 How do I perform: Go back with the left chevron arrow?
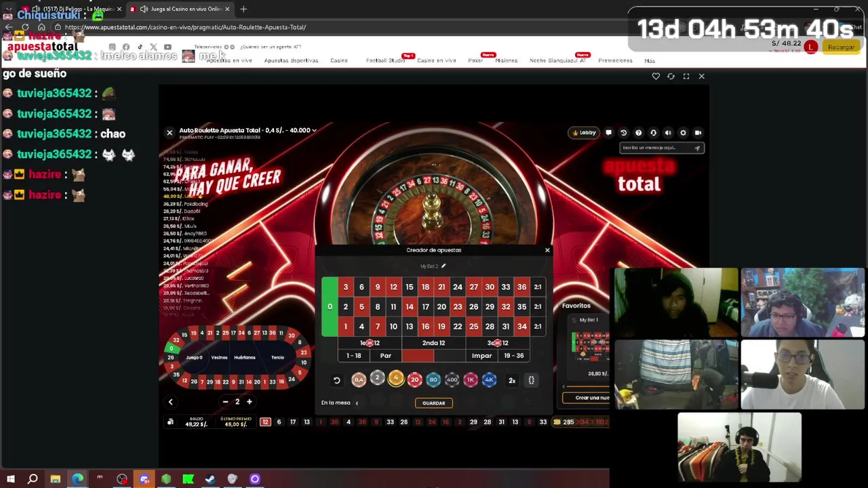171,402
